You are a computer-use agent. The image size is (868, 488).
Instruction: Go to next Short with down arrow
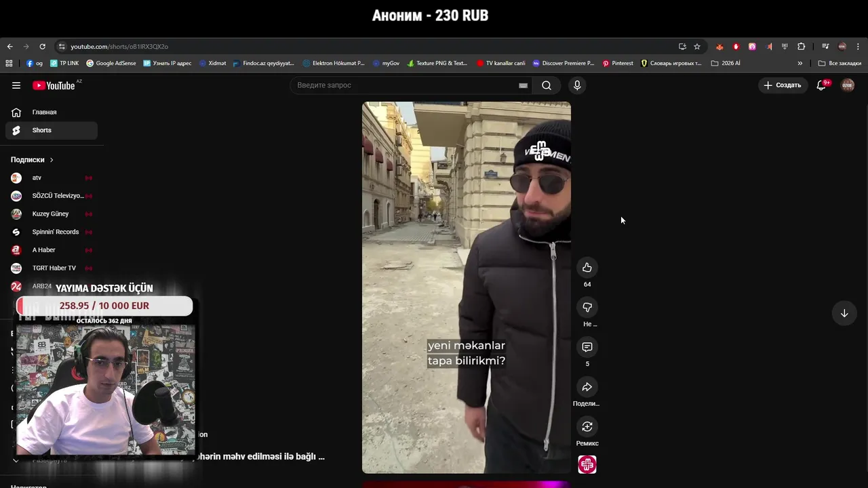tap(844, 313)
